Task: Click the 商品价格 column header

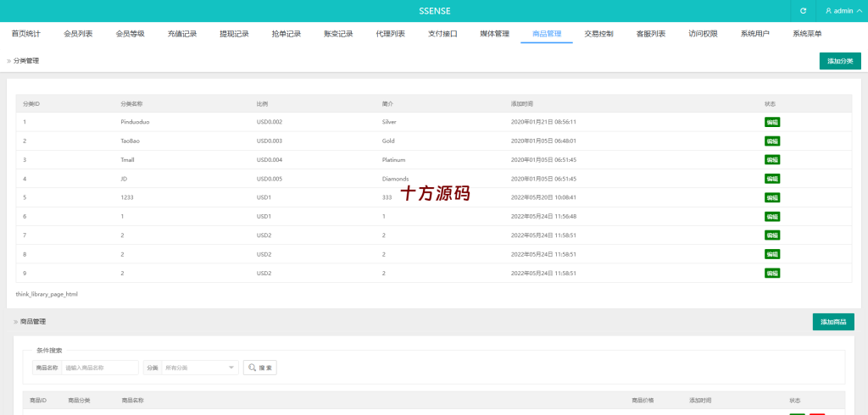Action: pyautogui.click(x=643, y=401)
